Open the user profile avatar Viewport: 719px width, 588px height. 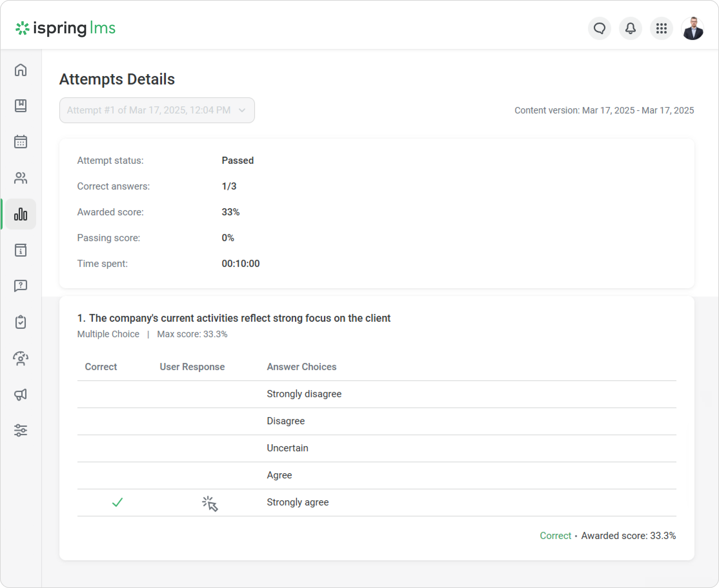tap(693, 28)
